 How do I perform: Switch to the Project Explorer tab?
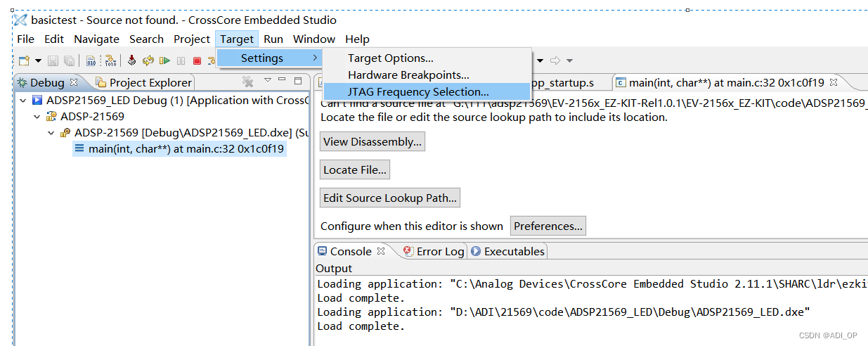143,83
